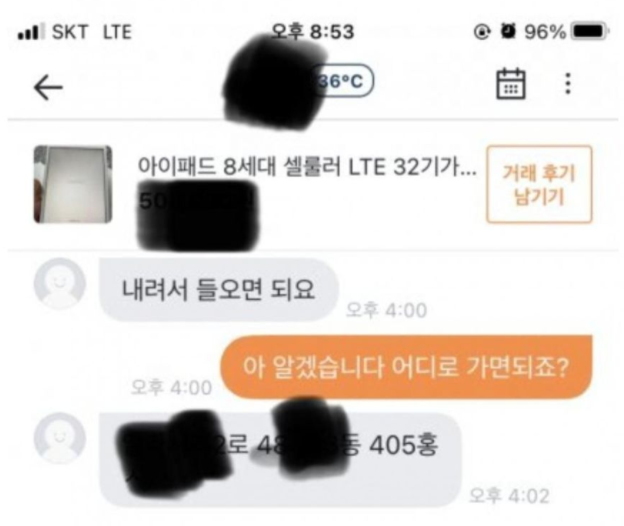Select the message bubble 내려서 들오면 되요
624x526 pixels.
pos(219,289)
